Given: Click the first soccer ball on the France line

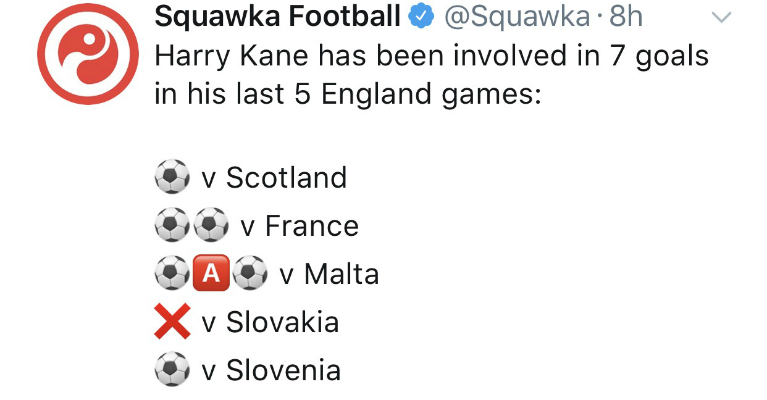Looking at the screenshot, I should click(172, 227).
